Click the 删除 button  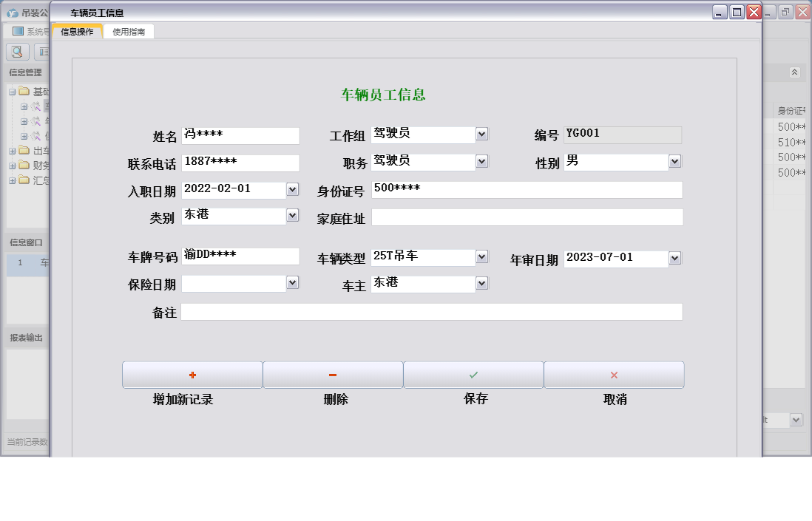click(333, 375)
